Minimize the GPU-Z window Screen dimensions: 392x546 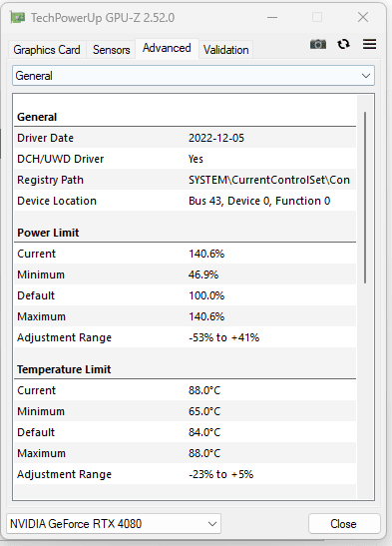(x=272, y=17)
